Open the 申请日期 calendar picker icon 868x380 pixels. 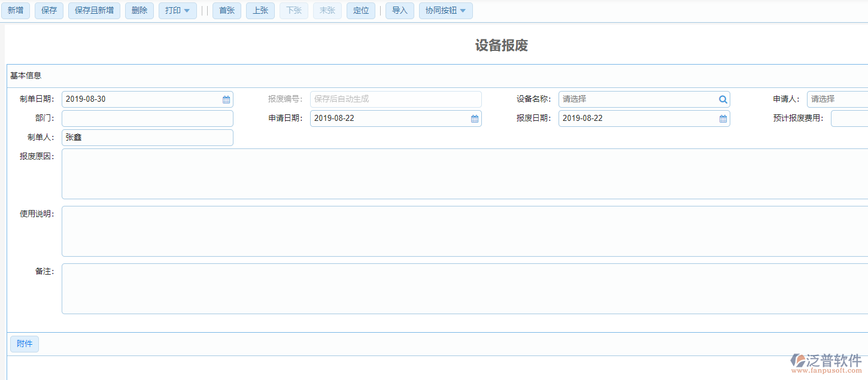click(x=475, y=118)
